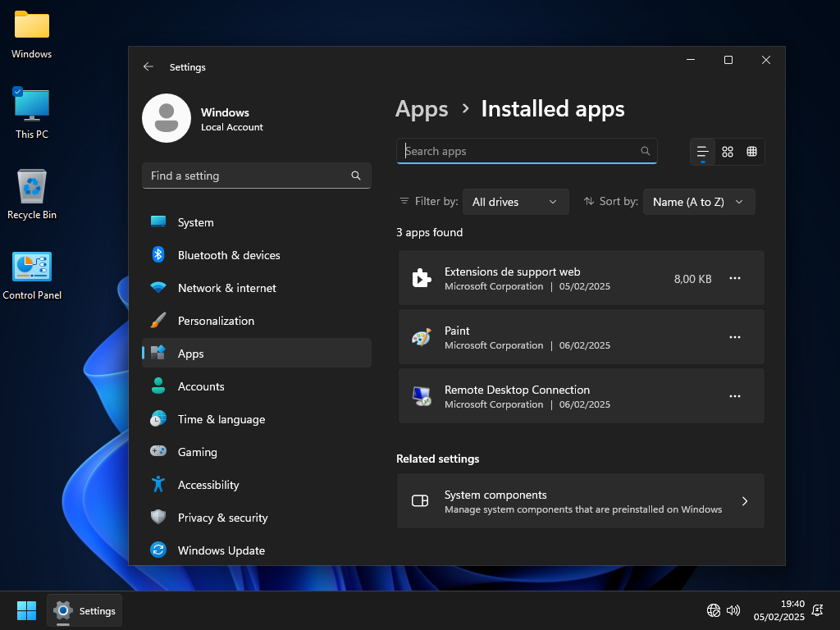This screenshot has height=630, width=840.
Task: Switch to tile table view layout
Action: tap(751, 152)
